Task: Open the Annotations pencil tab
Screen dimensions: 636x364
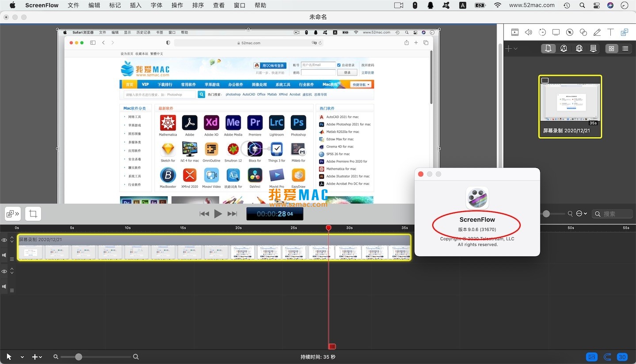Action: 597,32
